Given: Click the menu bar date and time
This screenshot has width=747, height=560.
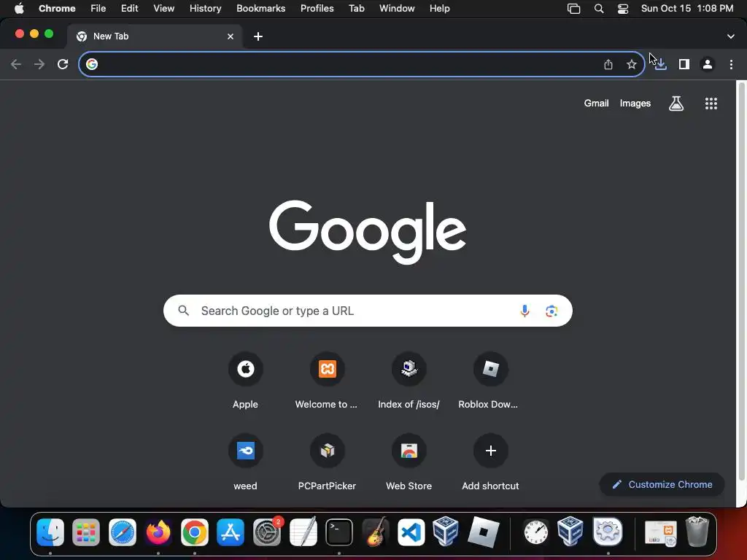Looking at the screenshot, I should pos(687,9).
